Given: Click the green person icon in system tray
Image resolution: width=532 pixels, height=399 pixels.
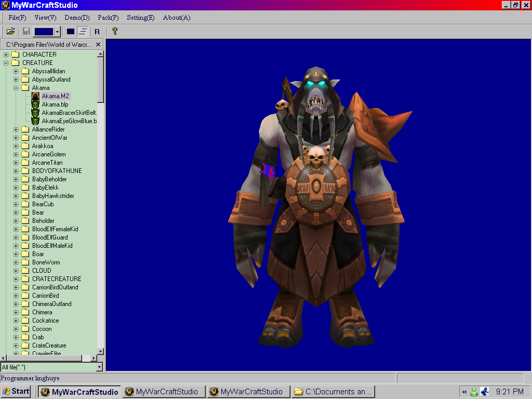Looking at the screenshot, I should (x=474, y=392).
